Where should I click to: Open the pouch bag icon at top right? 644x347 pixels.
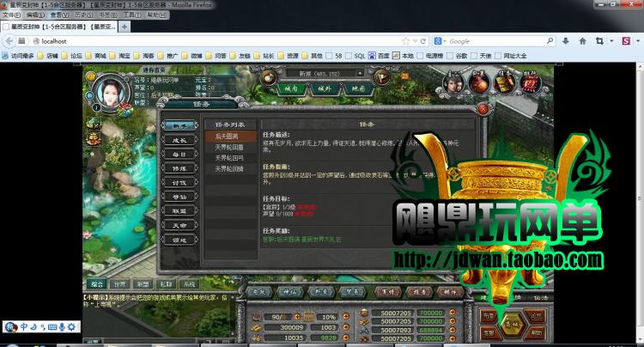point(479,83)
